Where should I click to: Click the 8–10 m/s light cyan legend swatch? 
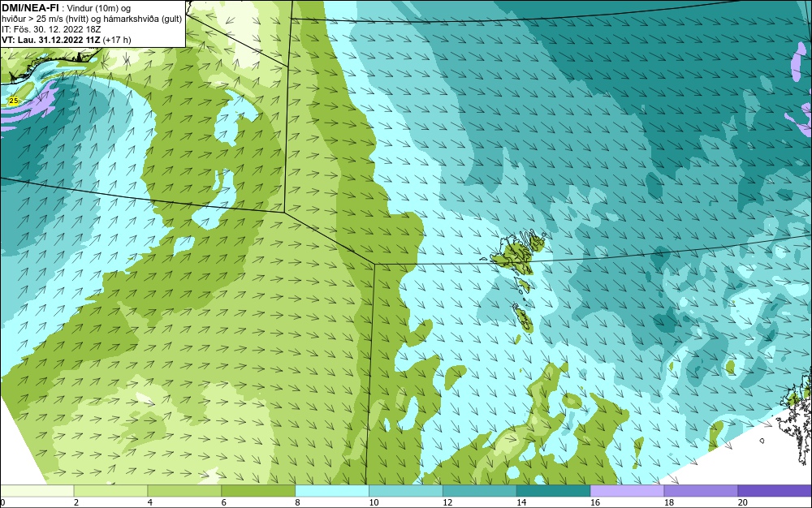(332, 490)
